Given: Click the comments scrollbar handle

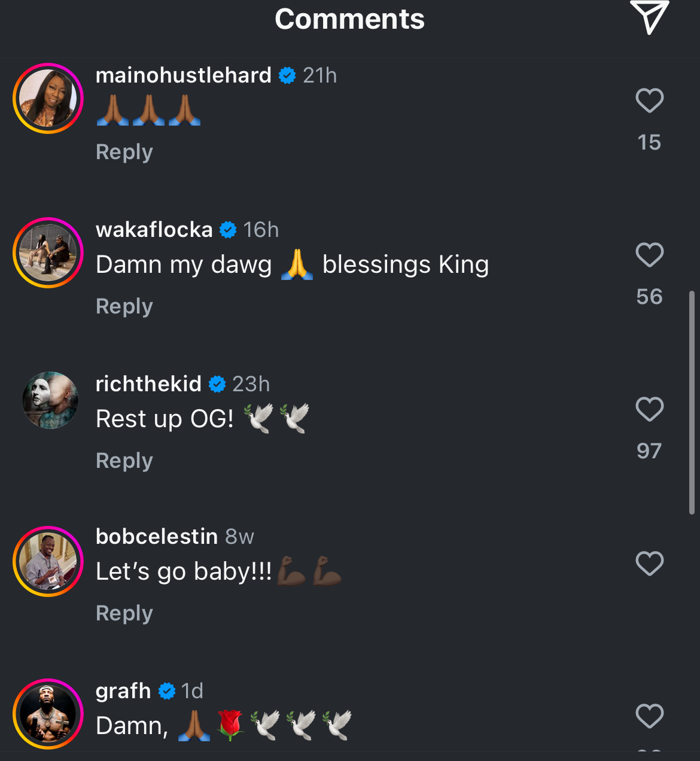Looking at the screenshot, I should pyautogui.click(x=692, y=403).
